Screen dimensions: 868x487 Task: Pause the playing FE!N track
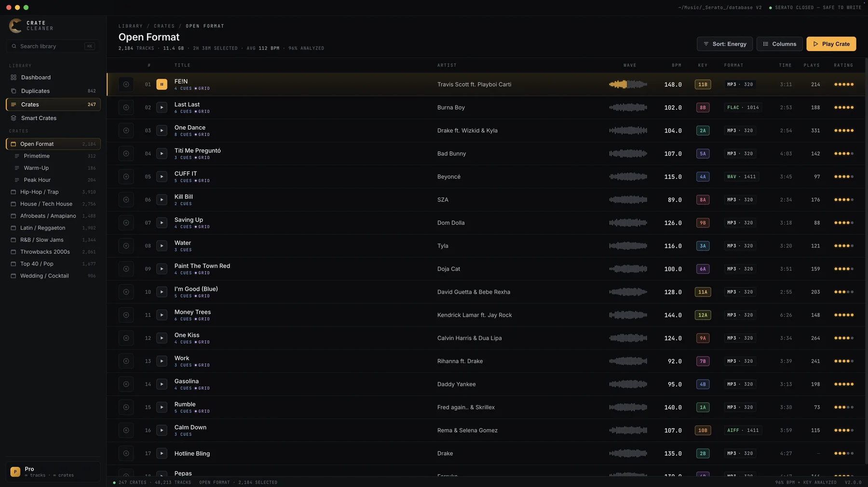(162, 84)
